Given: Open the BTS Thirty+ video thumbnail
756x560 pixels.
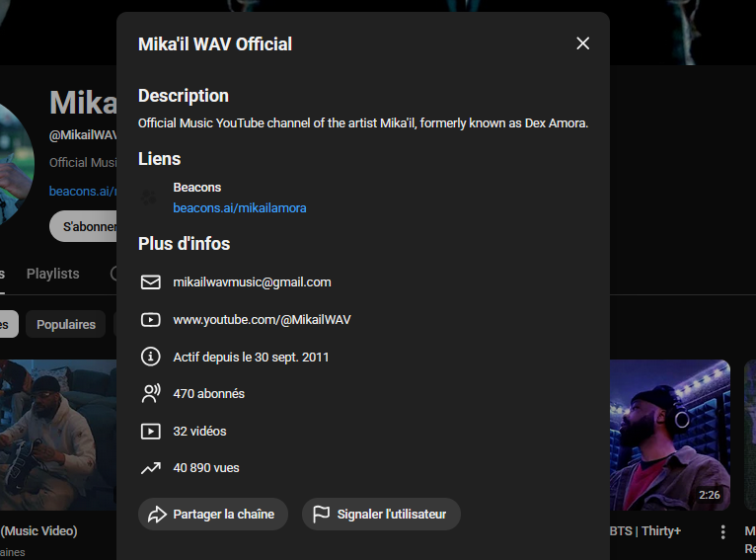Looking at the screenshot, I should [x=669, y=435].
